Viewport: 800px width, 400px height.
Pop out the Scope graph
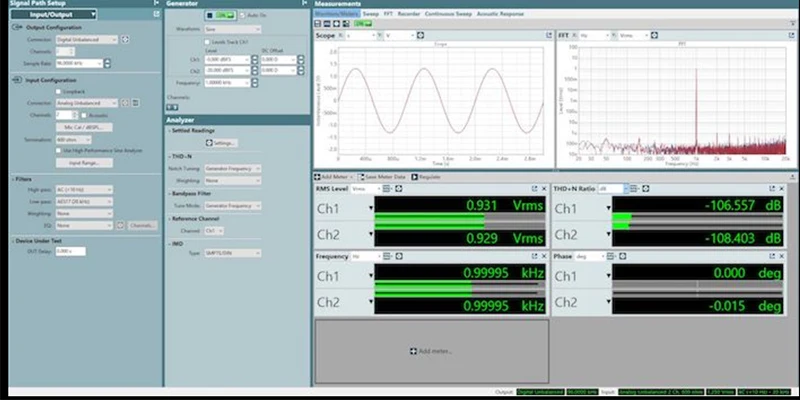point(549,35)
